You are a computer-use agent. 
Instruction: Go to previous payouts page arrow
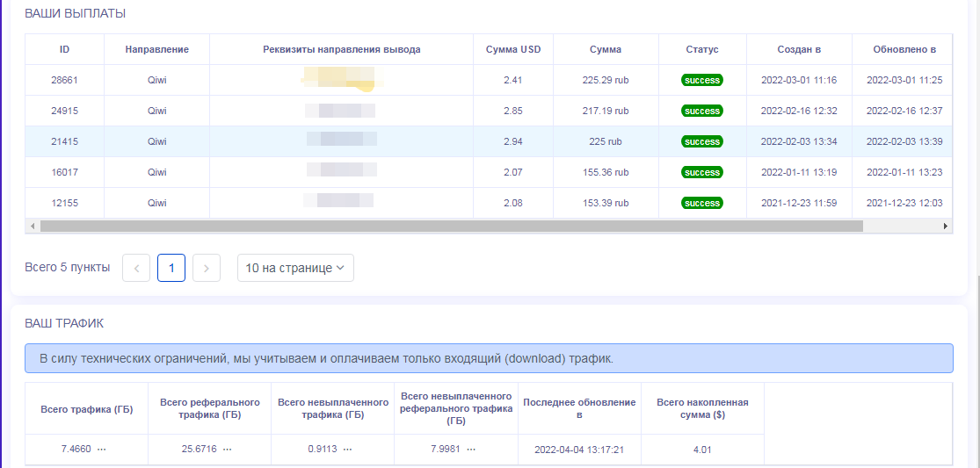[136, 269]
